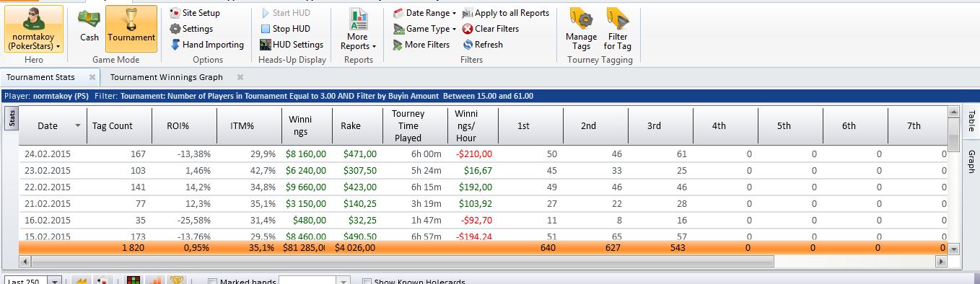Select Tournament game mode
Screen dimensions: 980x284
[x=131, y=28]
